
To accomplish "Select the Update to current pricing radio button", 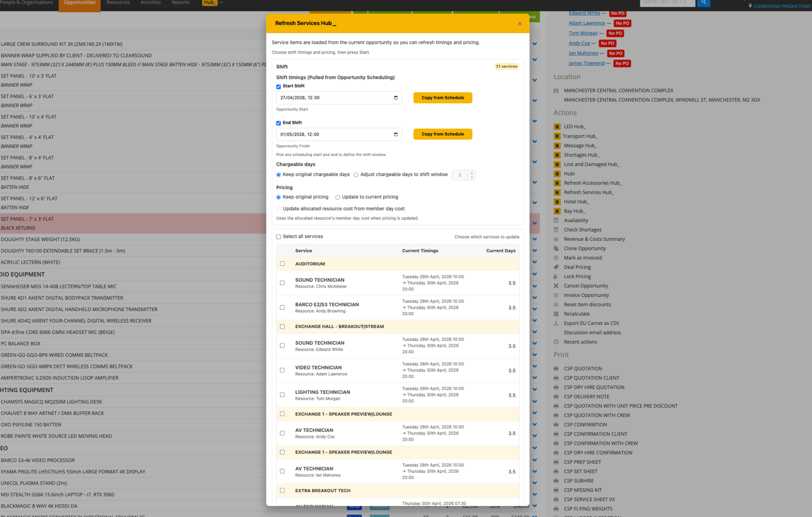I will click(338, 197).
